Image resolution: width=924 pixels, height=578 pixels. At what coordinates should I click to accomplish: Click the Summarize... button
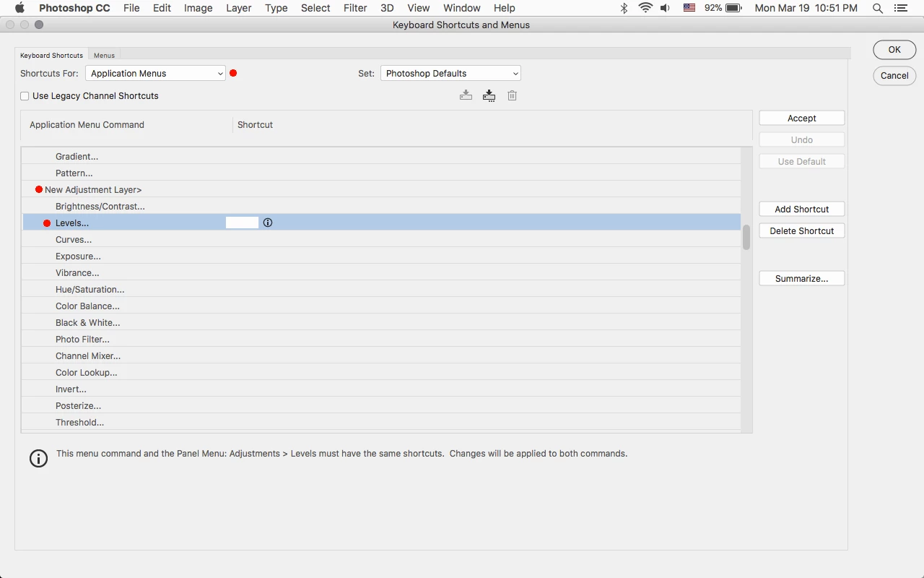[802, 278]
